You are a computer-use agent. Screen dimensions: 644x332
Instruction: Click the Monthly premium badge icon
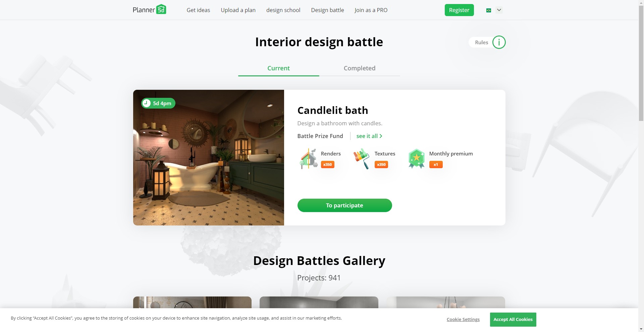(x=416, y=159)
